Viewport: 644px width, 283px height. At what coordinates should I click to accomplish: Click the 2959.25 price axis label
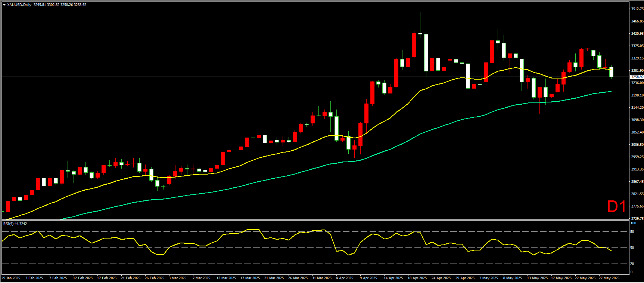point(637,157)
